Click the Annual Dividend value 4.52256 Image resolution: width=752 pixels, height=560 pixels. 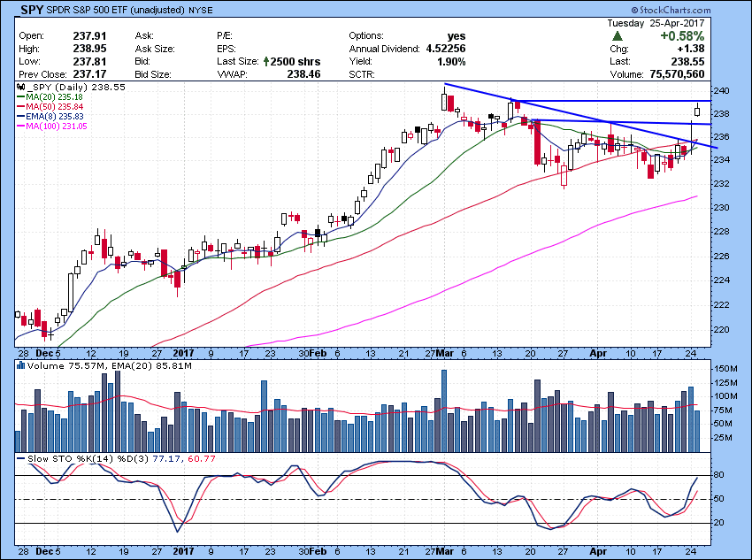coord(446,49)
